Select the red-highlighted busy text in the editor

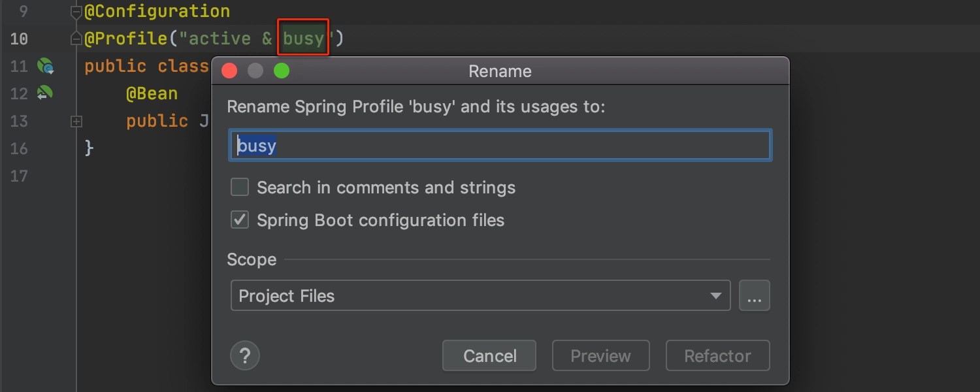pos(302,38)
